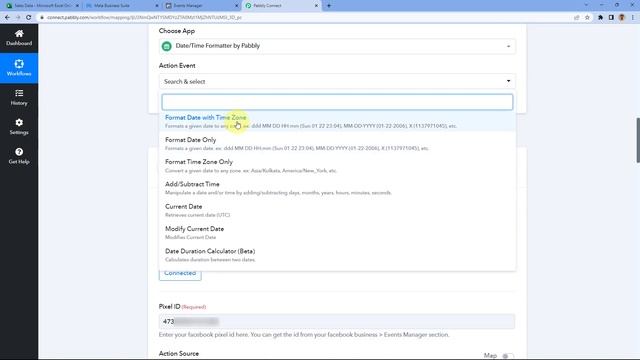Click the browser address bar URL
640x360 pixels.
pyautogui.click(x=144, y=18)
